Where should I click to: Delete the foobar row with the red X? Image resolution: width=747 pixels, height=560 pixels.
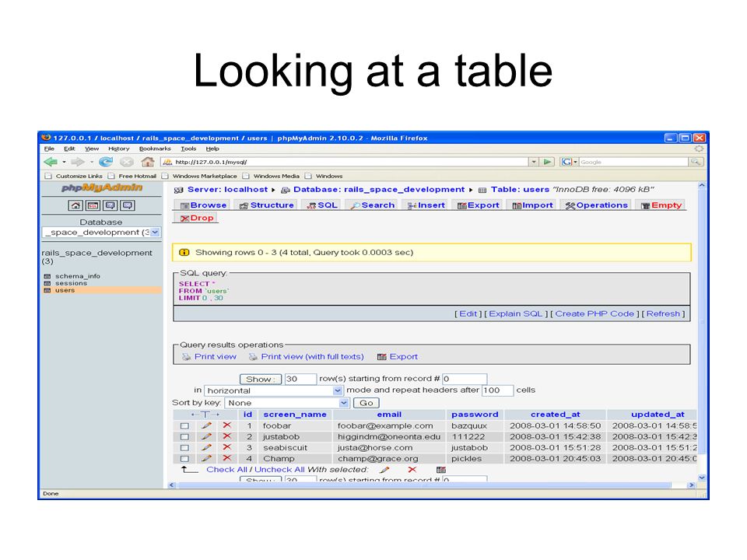click(227, 425)
